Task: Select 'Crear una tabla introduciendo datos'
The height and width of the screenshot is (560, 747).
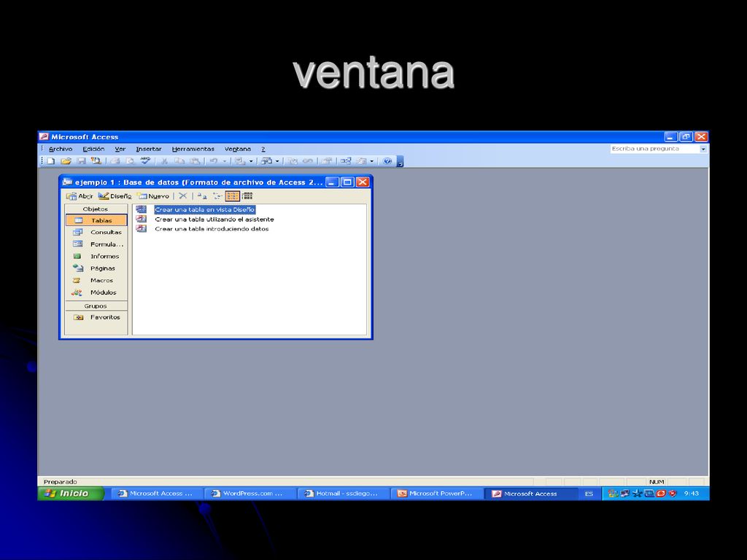Action: point(212,228)
